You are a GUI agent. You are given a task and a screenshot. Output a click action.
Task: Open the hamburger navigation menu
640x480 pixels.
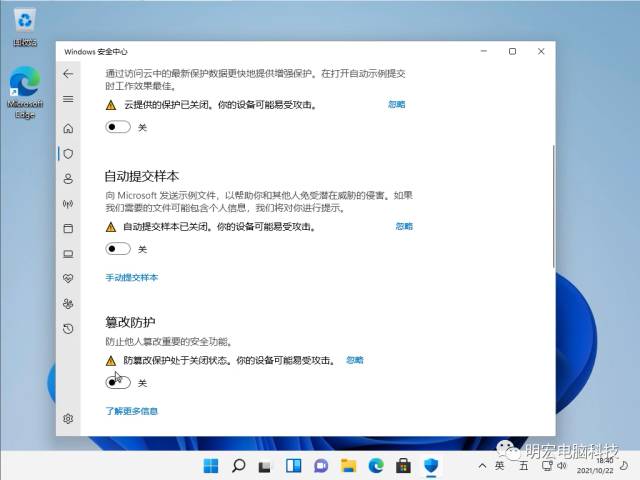click(x=68, y=99)
